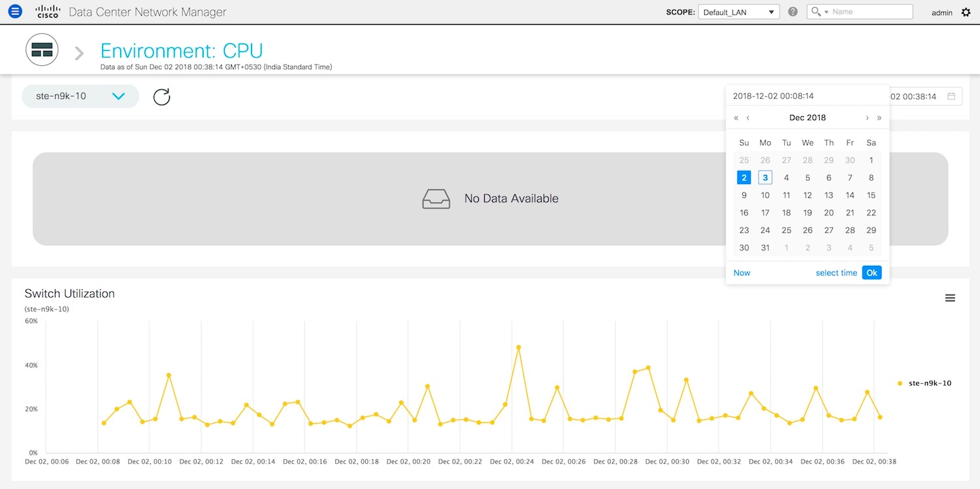
Task: Click the dashboard icon beside Environment: CPU
Action: tap(42, 50)
